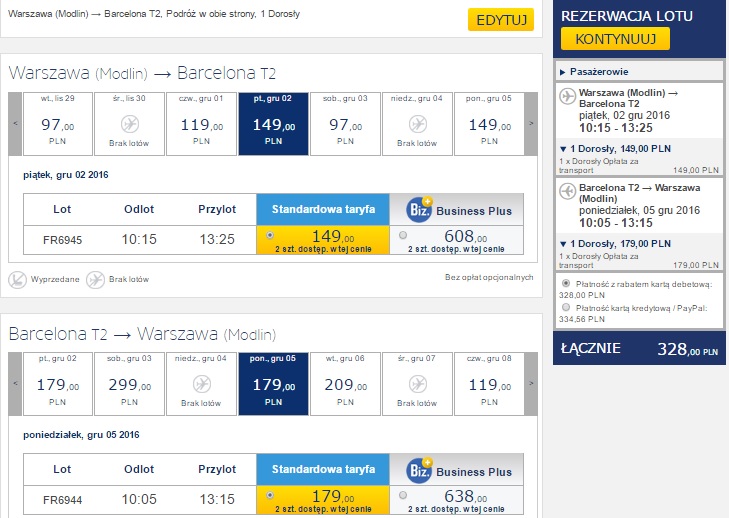The image size is (729, 518).
Task: Go to earlier outbound dates arrow
Action: (x=15, y=124)
